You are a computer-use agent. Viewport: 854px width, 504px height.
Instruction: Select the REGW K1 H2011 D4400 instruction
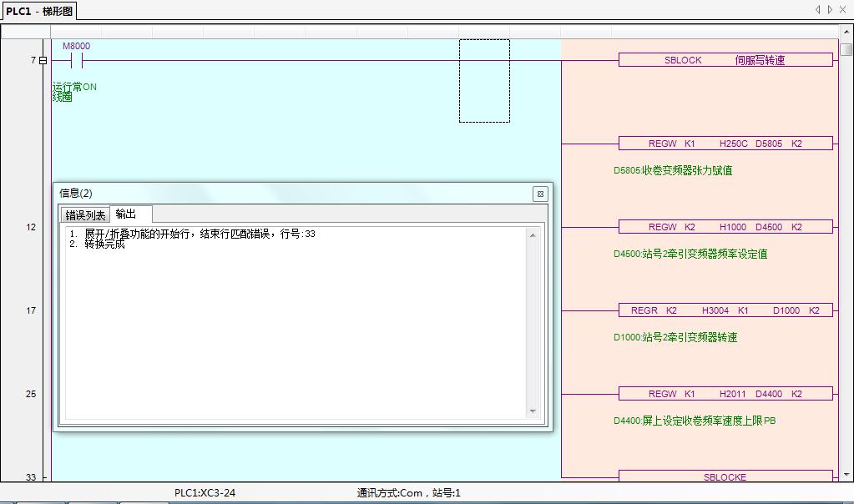(x=725, y=394)
